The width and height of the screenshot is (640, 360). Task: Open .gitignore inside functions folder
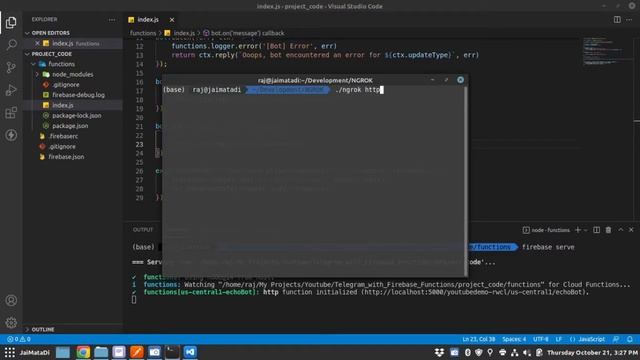pyautogui.click(x=66, y=84)
